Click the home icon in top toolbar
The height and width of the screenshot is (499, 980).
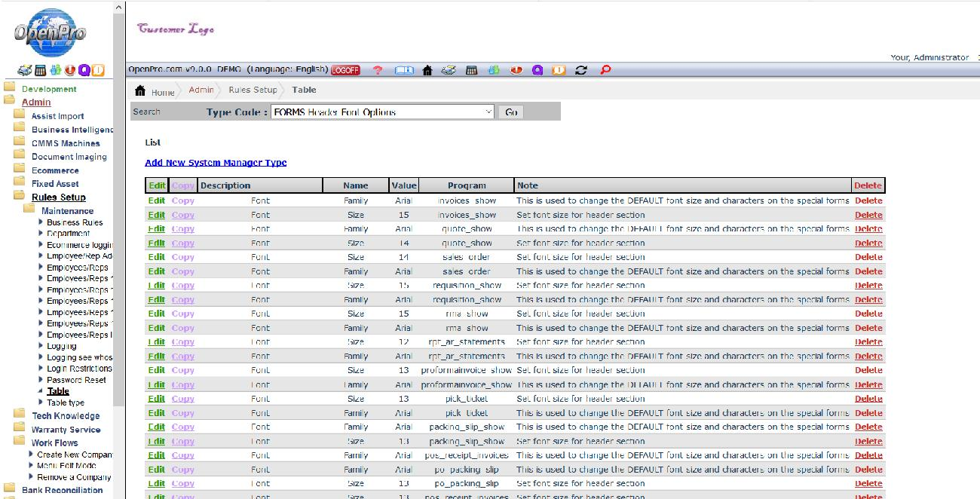(427, 70)
